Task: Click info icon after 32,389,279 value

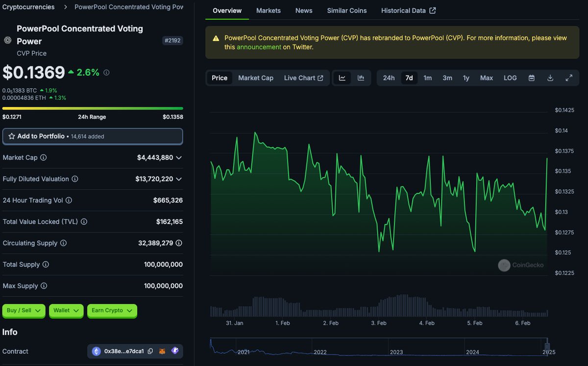Action: [x=179, y=243]
